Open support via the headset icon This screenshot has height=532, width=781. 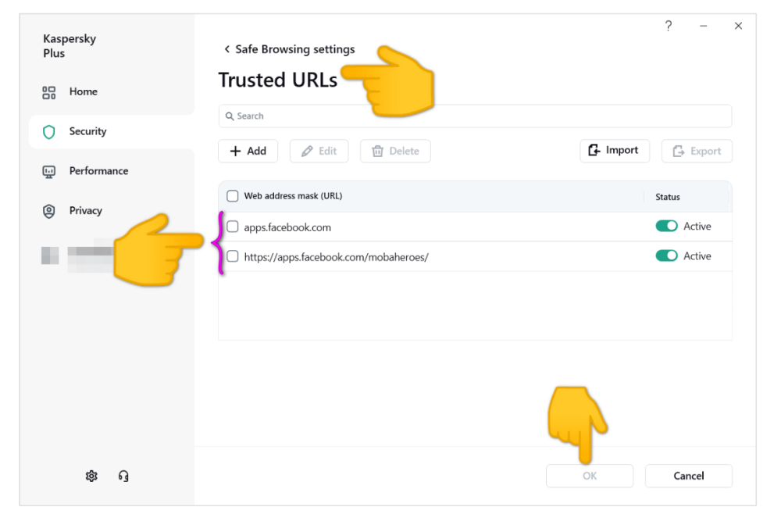point(123,476)
